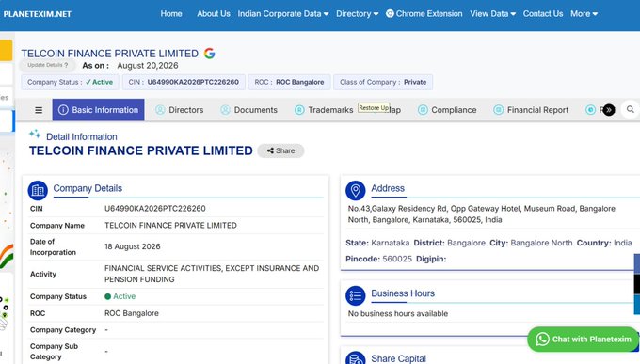
Task: Open Chrome Extension menu item
Action: pyautogui.click(x=424, y=14)
